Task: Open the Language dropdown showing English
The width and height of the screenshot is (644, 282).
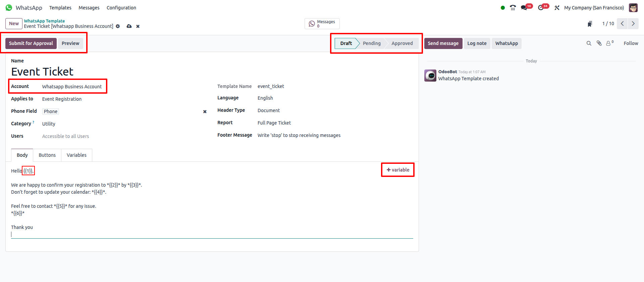Action: 332,98
